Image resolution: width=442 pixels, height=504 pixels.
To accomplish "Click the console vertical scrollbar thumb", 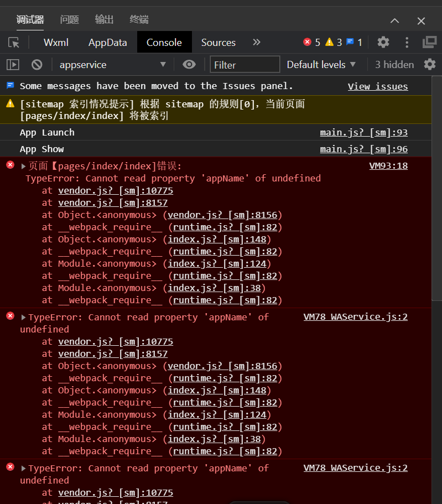I will coord(436,188).
